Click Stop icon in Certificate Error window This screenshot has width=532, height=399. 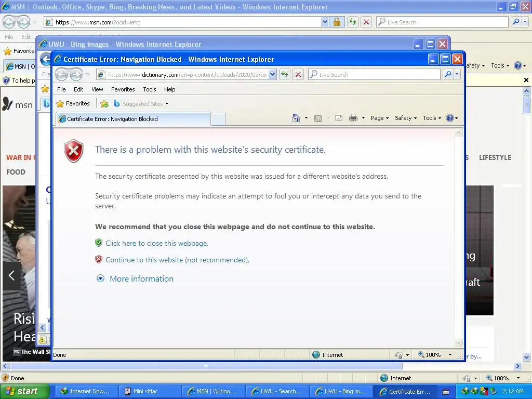pyautogui.click(x=298, y=74)
